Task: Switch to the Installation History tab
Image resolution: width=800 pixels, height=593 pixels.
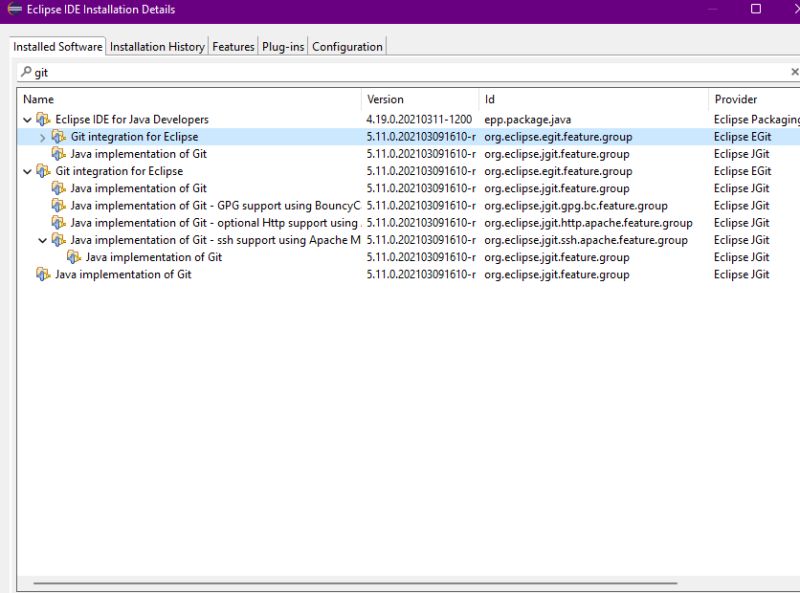Action: [x=156, y=46]
